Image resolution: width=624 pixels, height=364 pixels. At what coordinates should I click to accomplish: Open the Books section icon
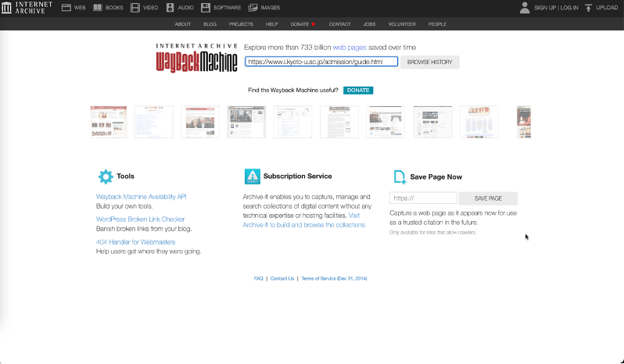click(x=98, y=8)
